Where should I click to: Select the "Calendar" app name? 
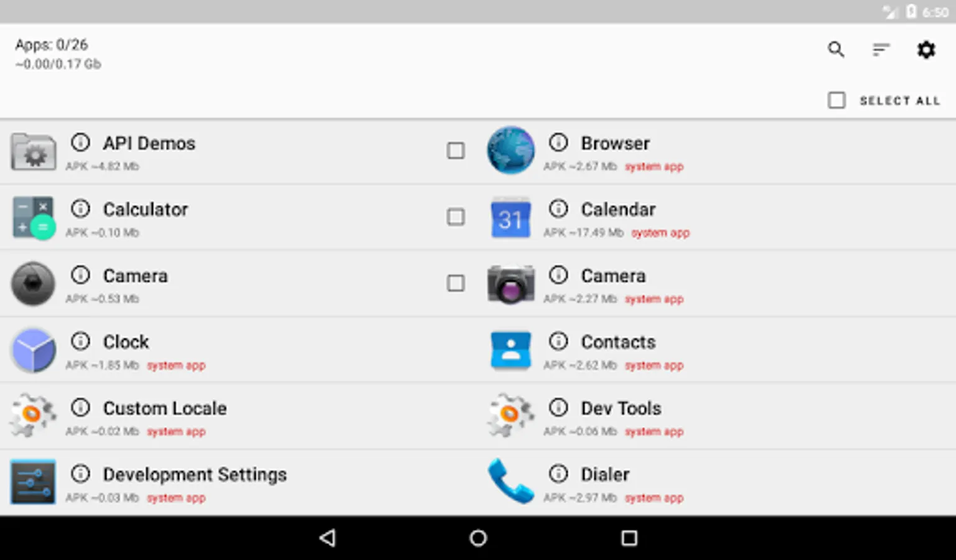tap(618, 209)
